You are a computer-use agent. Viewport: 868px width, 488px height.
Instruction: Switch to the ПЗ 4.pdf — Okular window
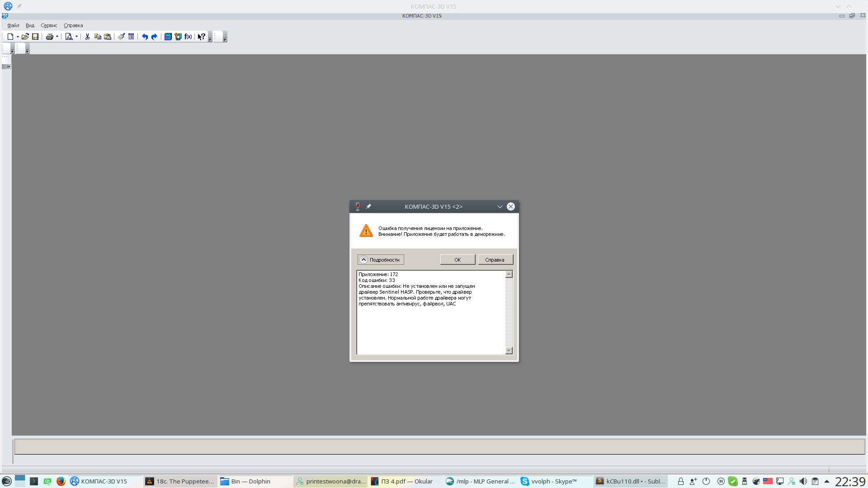point(406,481)
